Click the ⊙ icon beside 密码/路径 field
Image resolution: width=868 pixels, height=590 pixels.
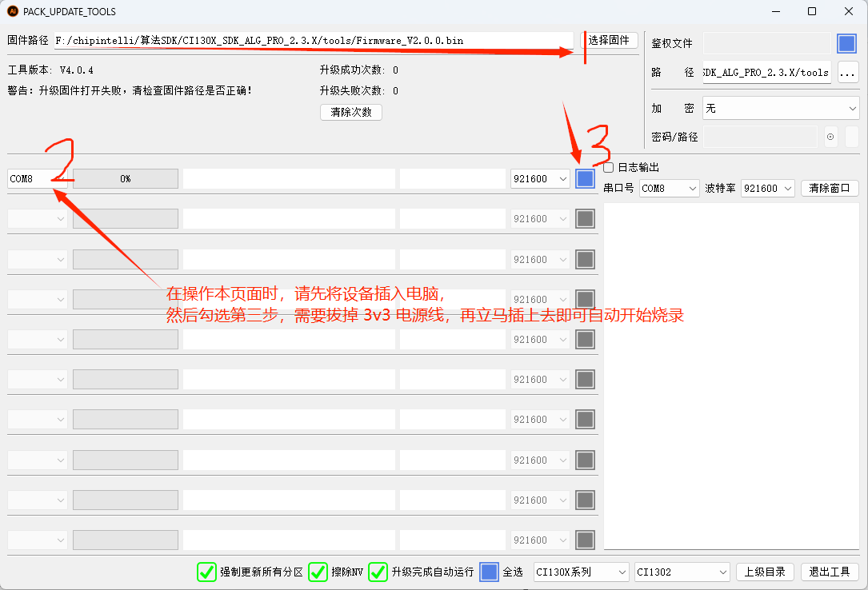[x=830, y=137]
